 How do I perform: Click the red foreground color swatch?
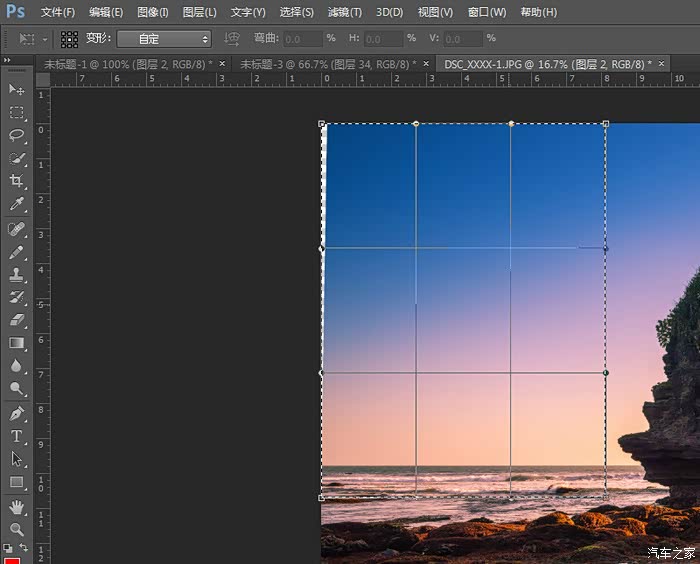(x=12, y=559)
